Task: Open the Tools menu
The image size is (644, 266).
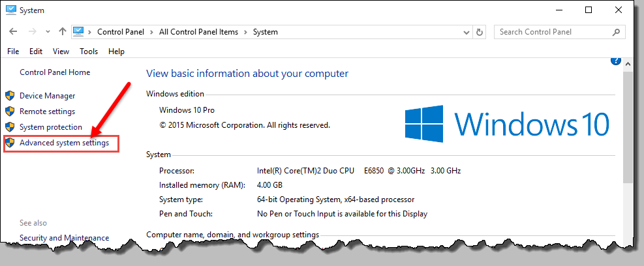Action: click(x=89, y=52)
